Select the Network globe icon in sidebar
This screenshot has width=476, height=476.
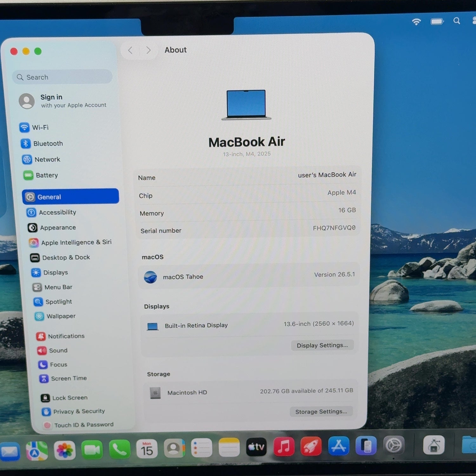click(x=27, y=159)
